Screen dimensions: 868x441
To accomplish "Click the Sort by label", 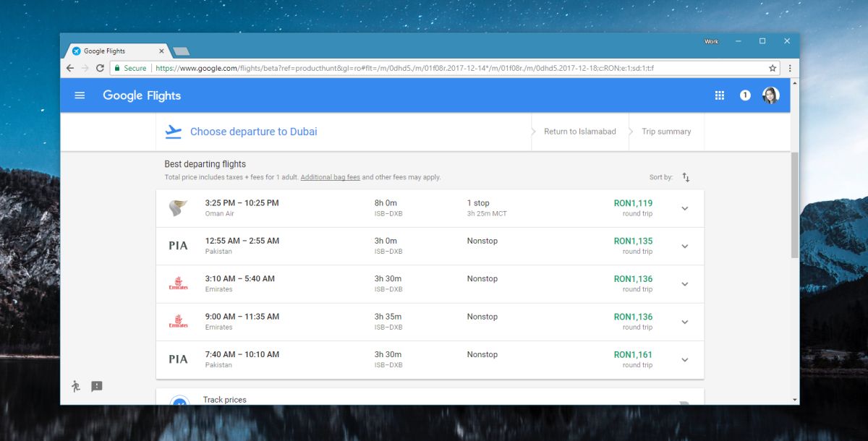I will point(661,177).
